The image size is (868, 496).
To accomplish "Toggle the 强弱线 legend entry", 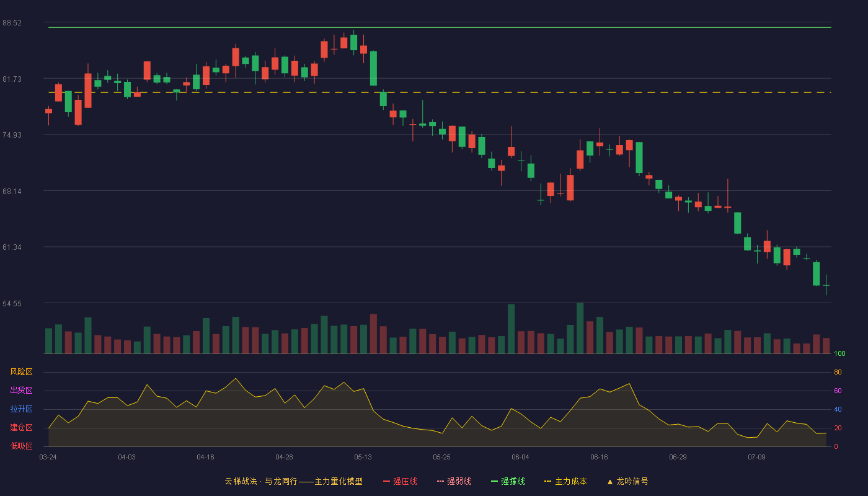I will (454, 481).
